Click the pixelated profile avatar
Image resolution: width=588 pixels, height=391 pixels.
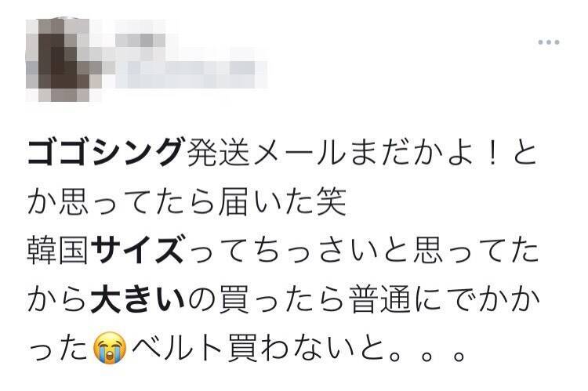point(64,60)
